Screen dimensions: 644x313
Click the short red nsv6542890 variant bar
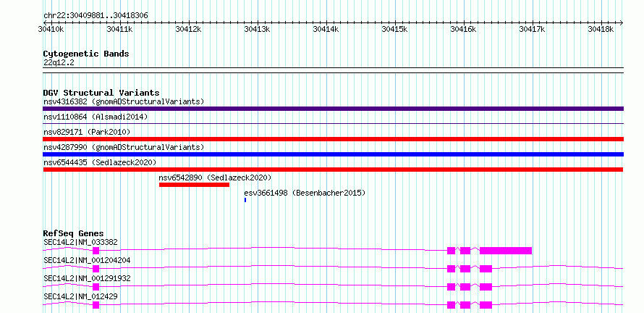click(x=194, y=185)
